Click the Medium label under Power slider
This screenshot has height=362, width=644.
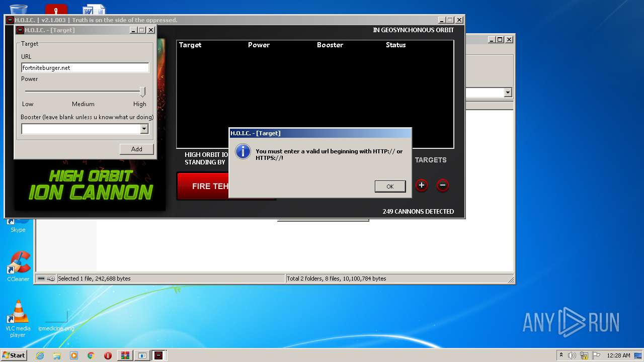(x=83, y=104)
